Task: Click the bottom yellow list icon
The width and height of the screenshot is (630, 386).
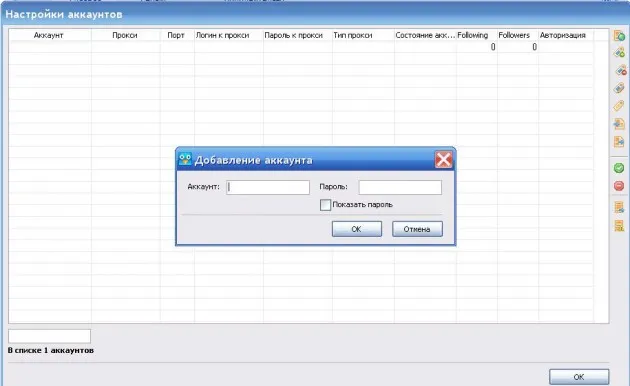Action: coord(619,225)
